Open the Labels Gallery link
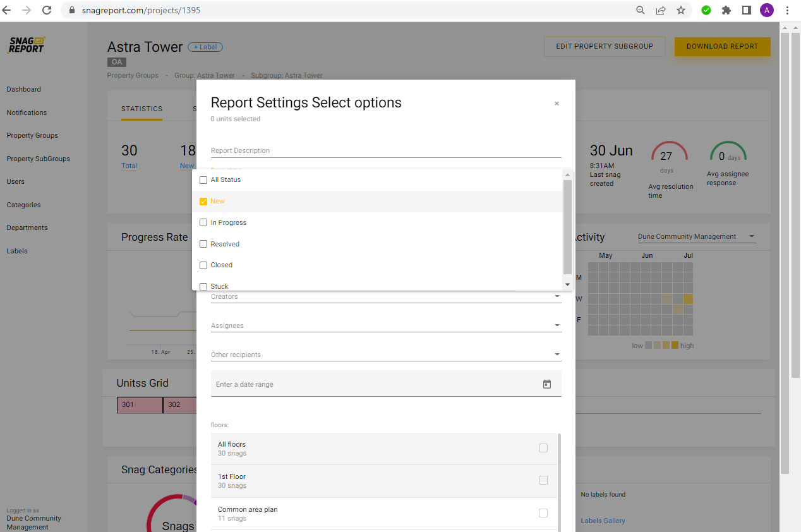 pos(603,521)
